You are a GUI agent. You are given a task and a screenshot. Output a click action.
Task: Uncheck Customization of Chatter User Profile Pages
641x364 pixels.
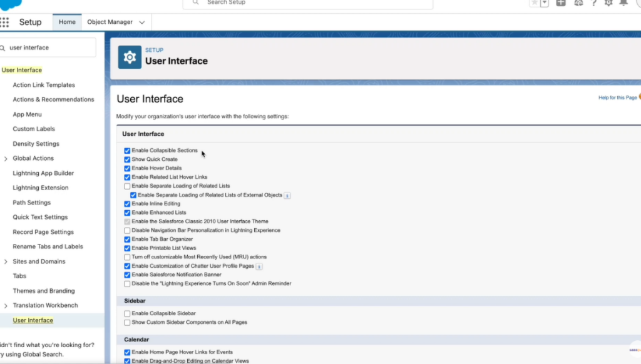(127, 266)
